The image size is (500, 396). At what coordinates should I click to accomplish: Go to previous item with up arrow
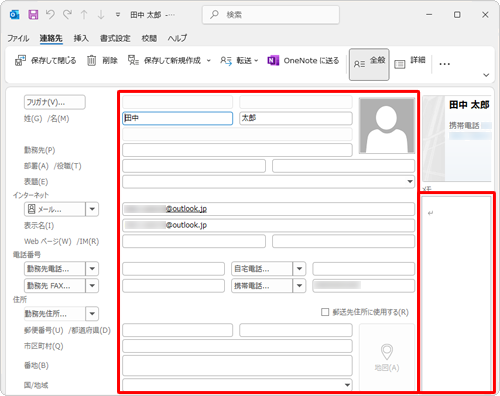pos(84,15)
